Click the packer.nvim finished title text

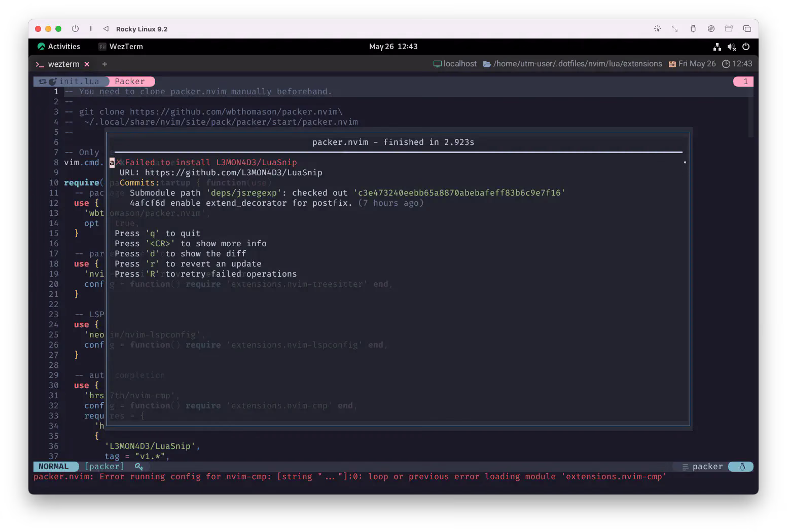pyautogui.click(x=393, y=142)
